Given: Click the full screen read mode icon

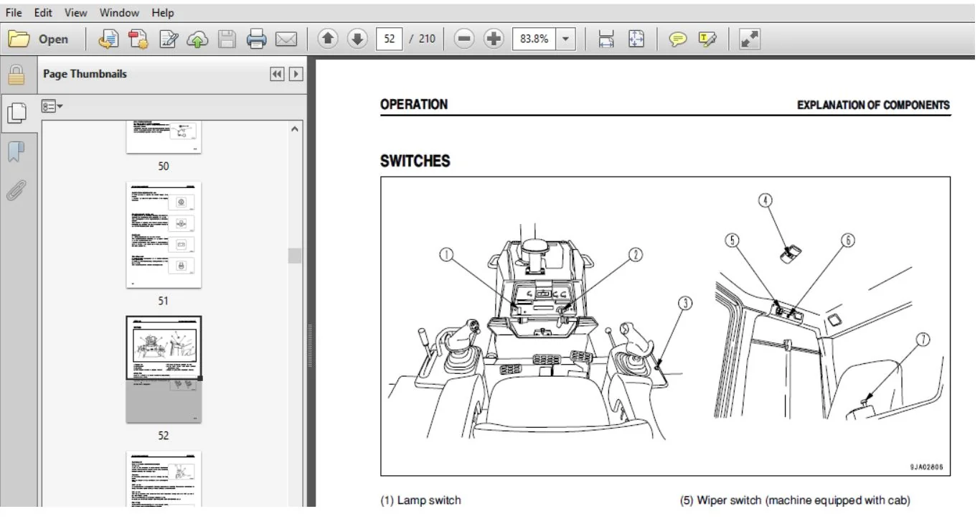Looking at the screenshot, I should point(749,39).
